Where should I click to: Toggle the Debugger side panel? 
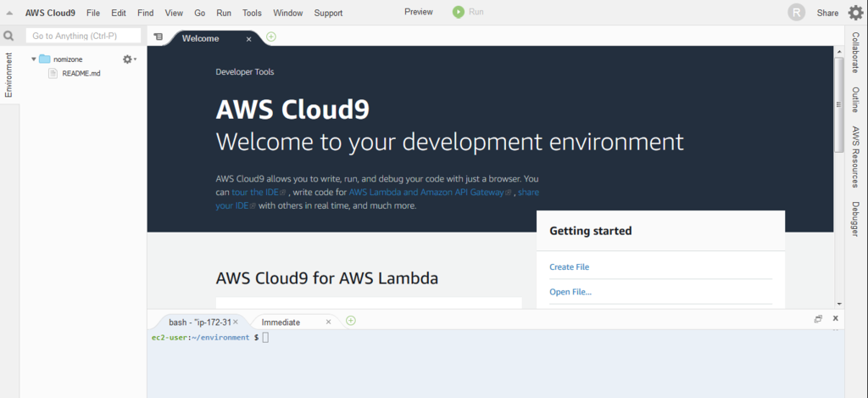856,219
